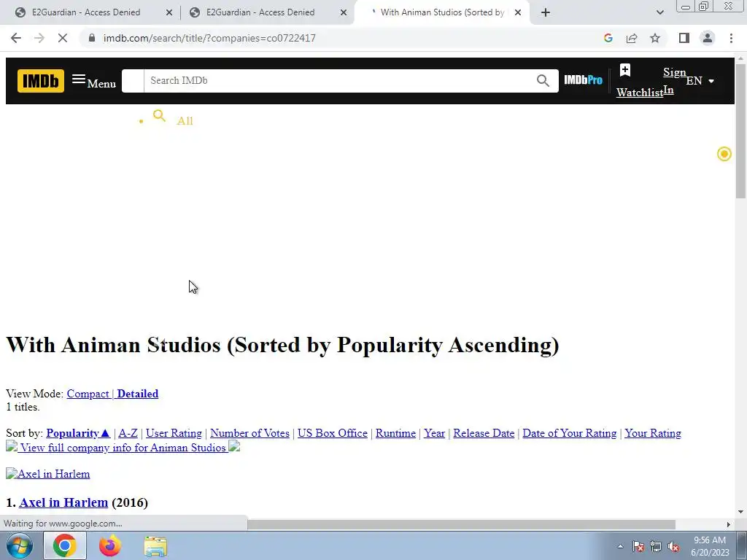Sort by Year
The image size is (747, 560).
click(x=435, y=433)
